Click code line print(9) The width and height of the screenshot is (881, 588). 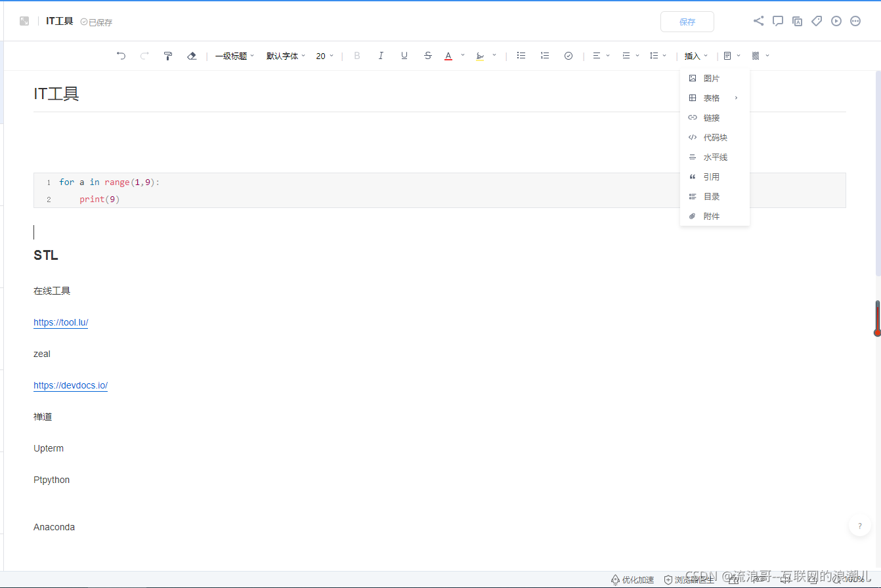point(100,199)
